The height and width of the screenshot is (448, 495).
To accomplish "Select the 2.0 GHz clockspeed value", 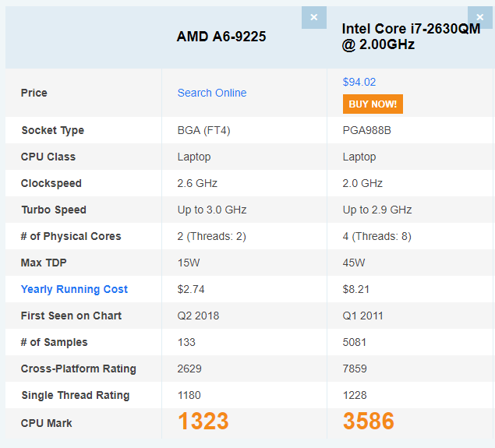I will coord(362,183).
